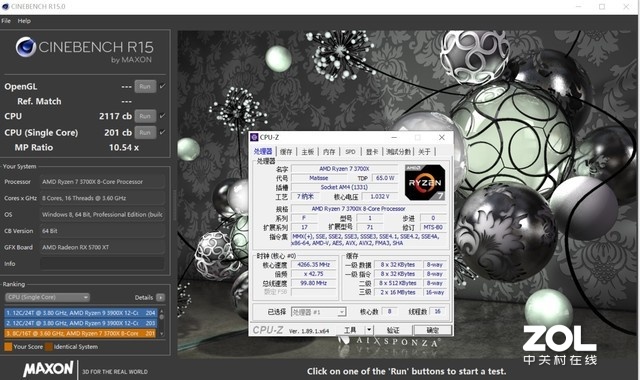Click the Cinebench R15 logo icon

tap(26, 47)
